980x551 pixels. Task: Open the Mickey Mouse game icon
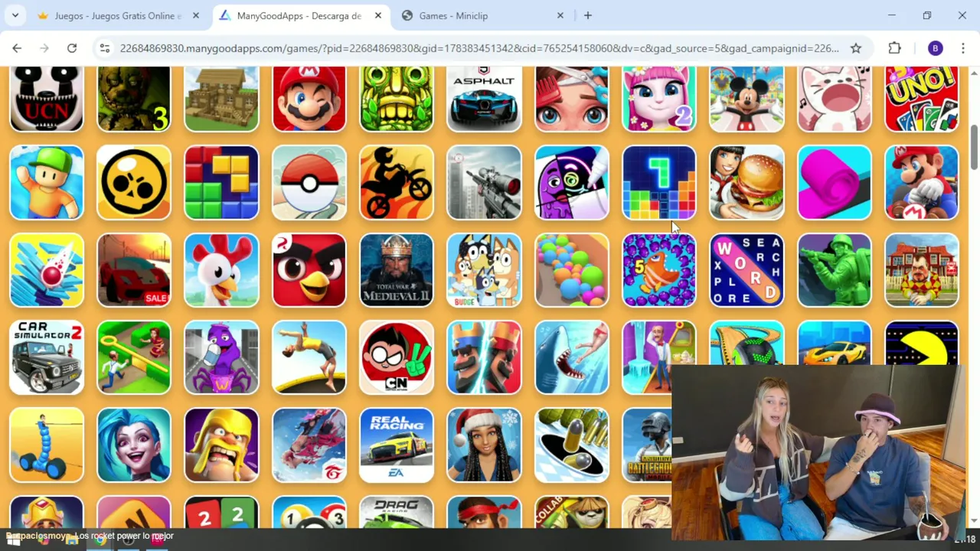[746, 98]
